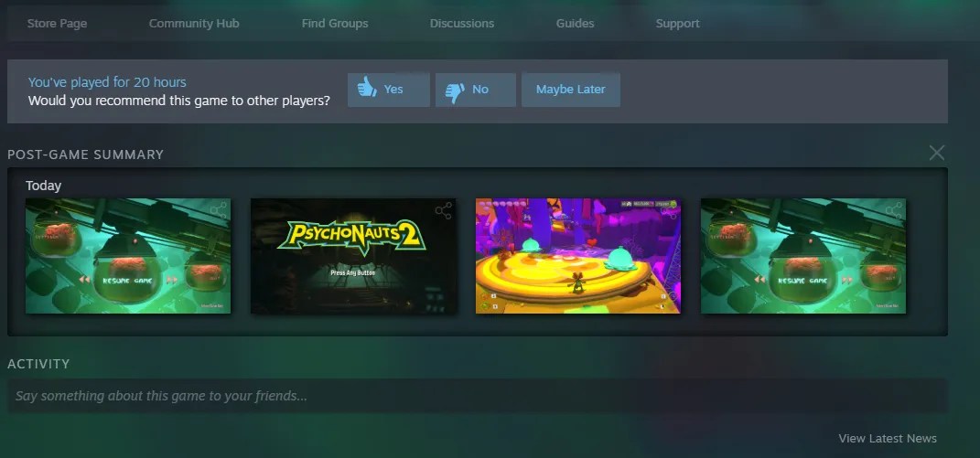Open the Psychonauts 2 title screen thumbnail
The width and height of the screenshot is (980, 458).
(x=353, y=256)
